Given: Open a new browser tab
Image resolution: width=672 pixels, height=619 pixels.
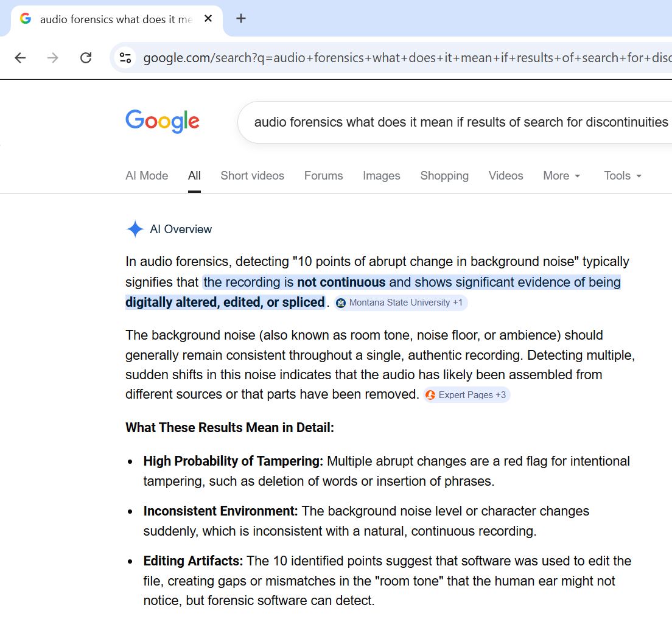Looking at the screenshot, I should click(x=241, y=18).
